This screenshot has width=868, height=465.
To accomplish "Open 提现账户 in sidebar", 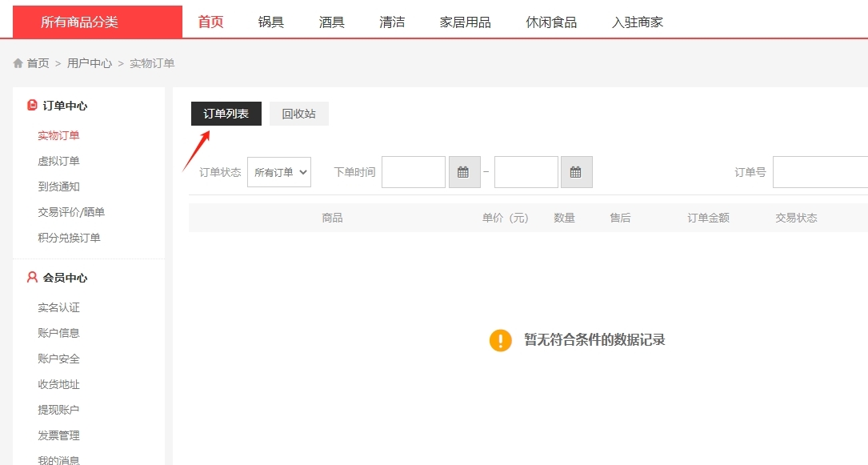I will pyautogui.click(x=58, y=410).
